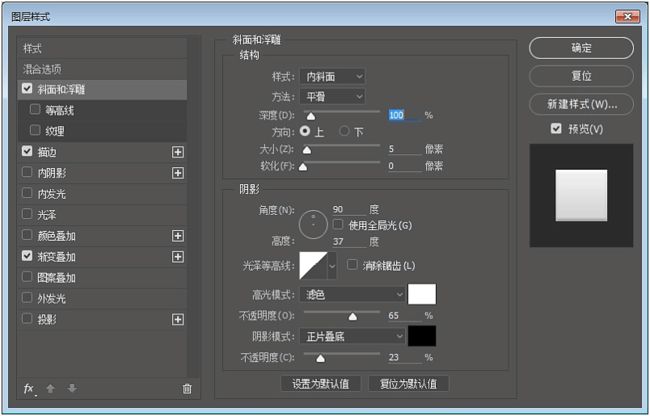The height and width of the screenshot is (416, 650).
Task: Open the black shadow color swatch
Action: click(422, 336)
